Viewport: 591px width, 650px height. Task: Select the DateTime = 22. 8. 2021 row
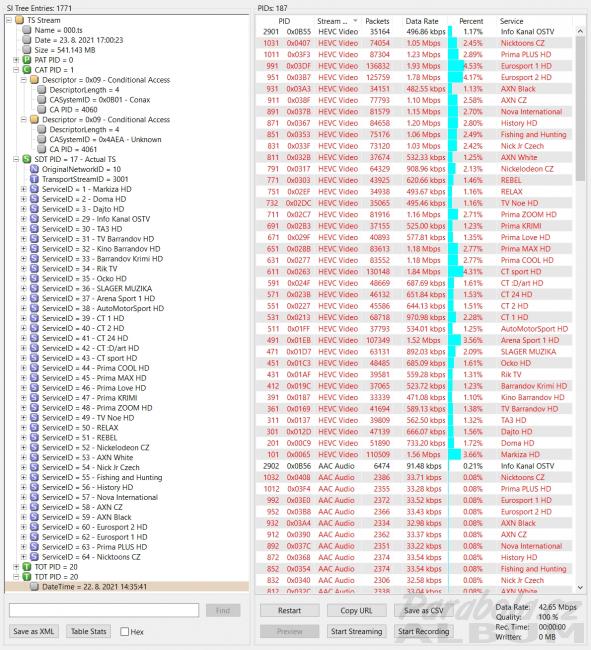pos(127,587)
